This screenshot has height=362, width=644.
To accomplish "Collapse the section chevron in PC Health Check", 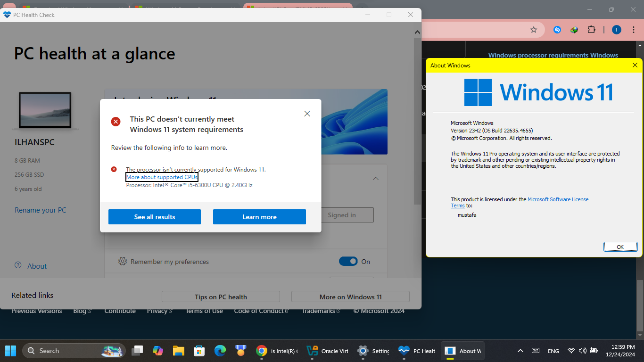I will pyautogui.click(x=376, y=179).
